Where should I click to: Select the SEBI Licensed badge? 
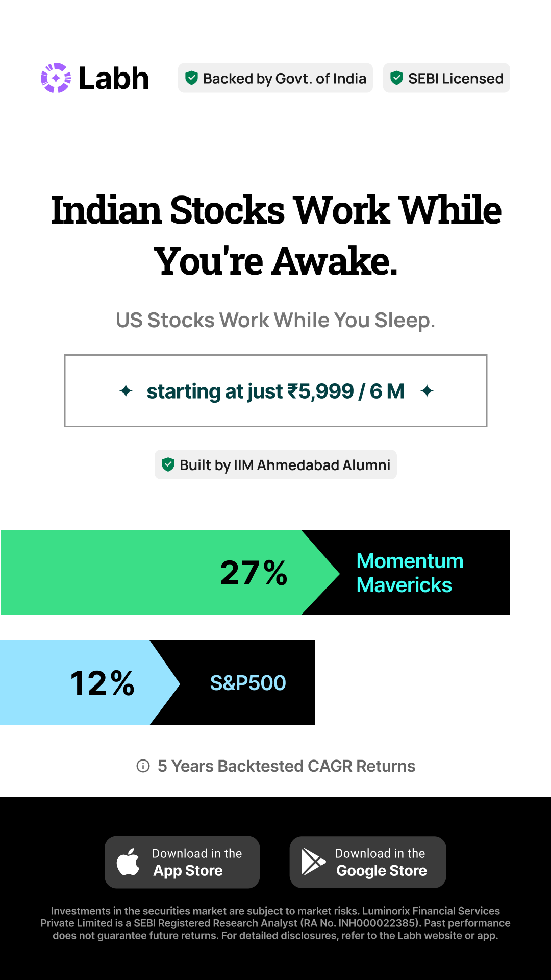point(446,78)
